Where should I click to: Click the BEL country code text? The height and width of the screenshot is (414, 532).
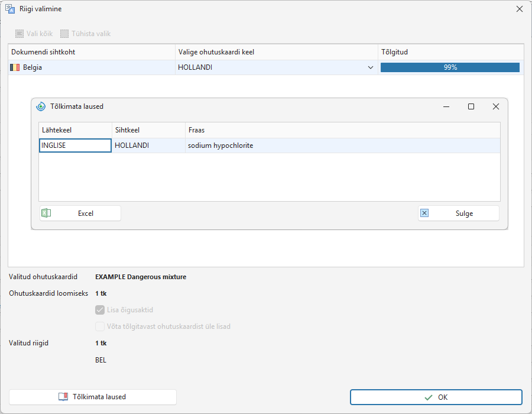(100, 360)
